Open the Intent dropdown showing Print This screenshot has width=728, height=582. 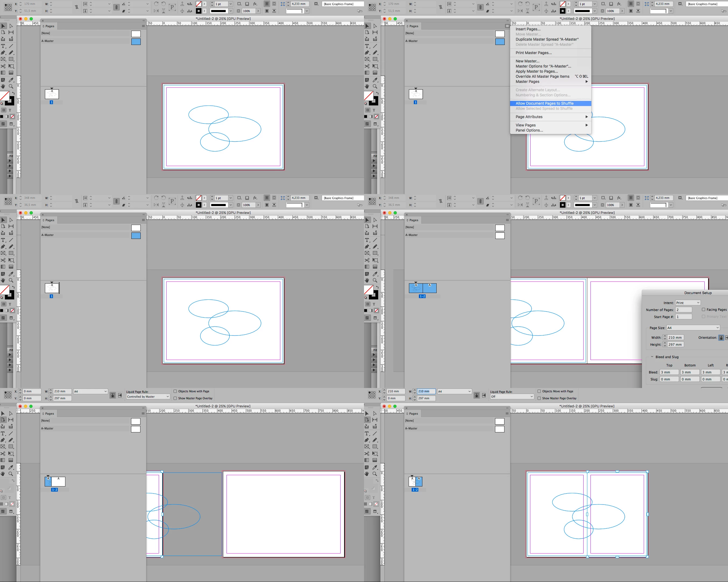[x=688, y=303]
